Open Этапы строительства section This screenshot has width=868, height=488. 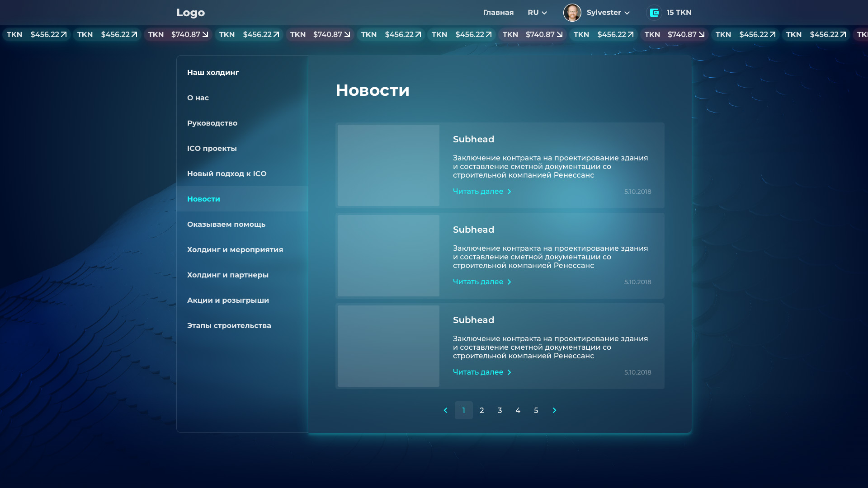click(242, 325)
